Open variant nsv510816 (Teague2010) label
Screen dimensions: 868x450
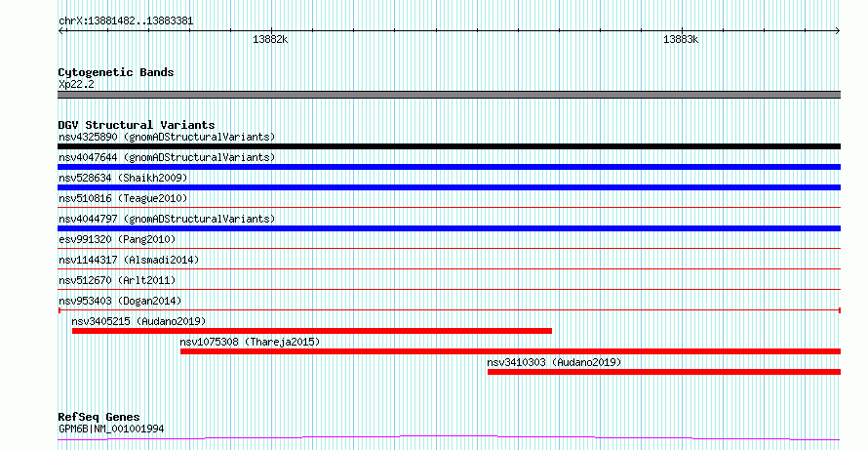(123, 198)
